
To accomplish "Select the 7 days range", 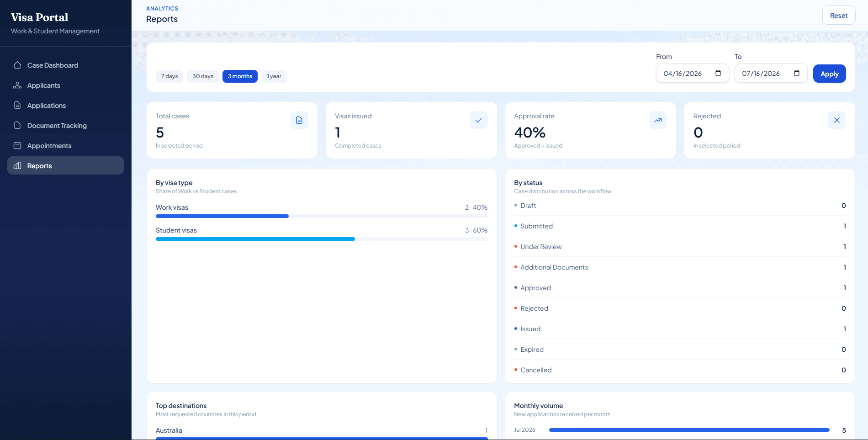I will [169, 76].
